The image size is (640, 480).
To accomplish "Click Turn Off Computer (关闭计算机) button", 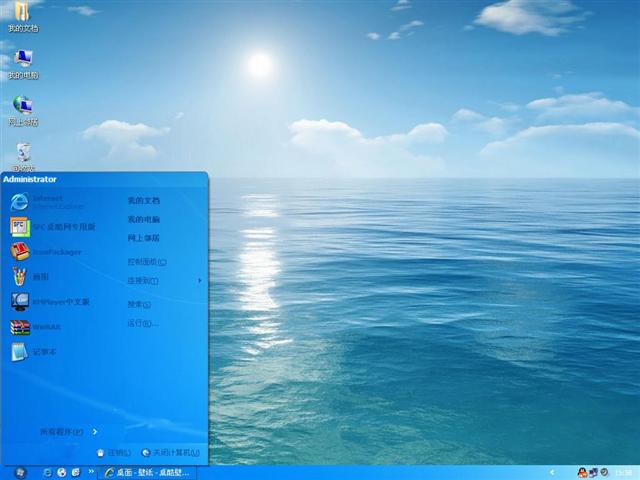I will tap(171, 453).
